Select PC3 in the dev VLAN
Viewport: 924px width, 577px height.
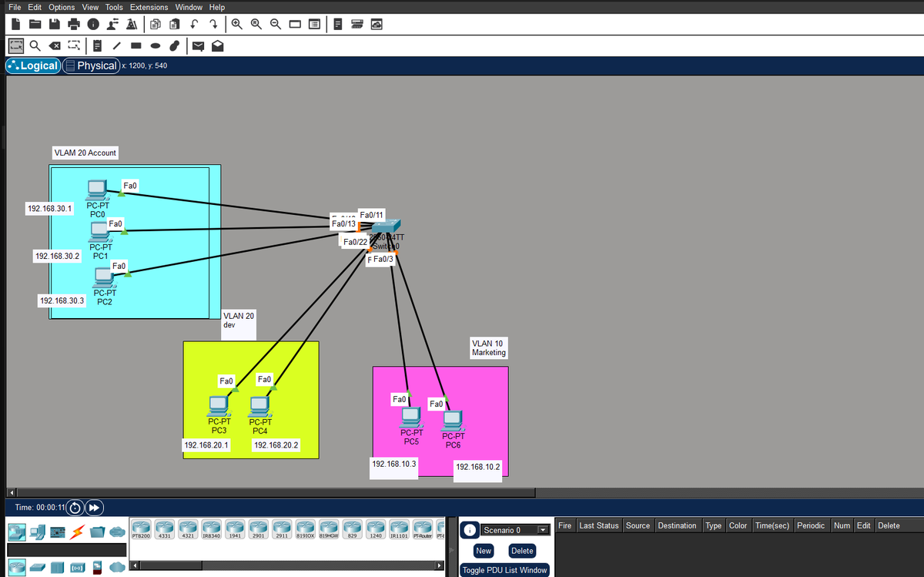tap(219, 406)
